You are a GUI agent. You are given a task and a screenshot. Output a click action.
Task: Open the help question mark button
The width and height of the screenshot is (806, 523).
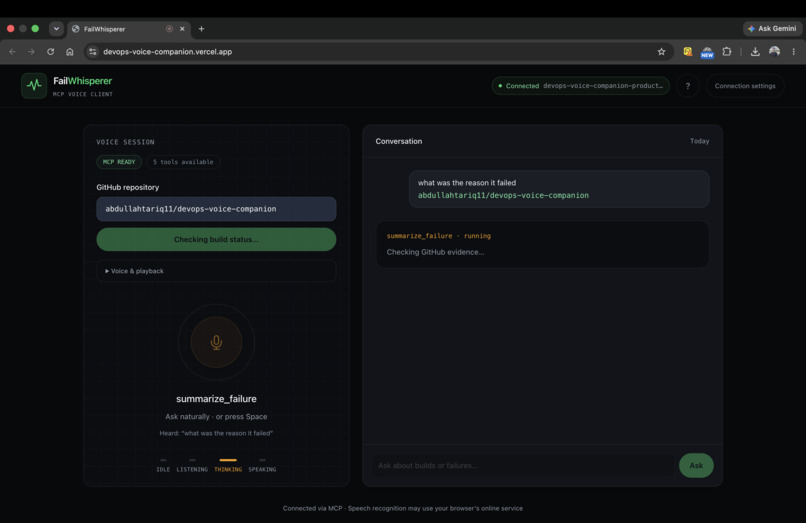tap(688, 86)
